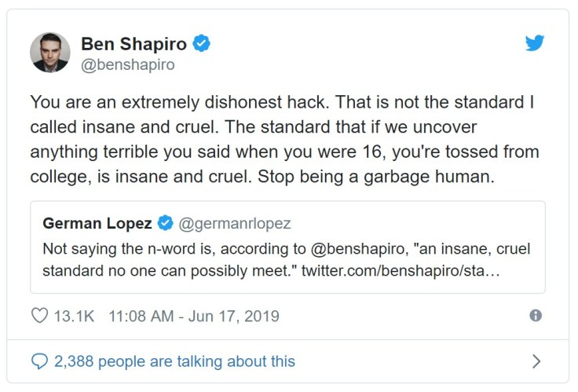Open Ben Shapiro's profile picture

tap(50, 53)
